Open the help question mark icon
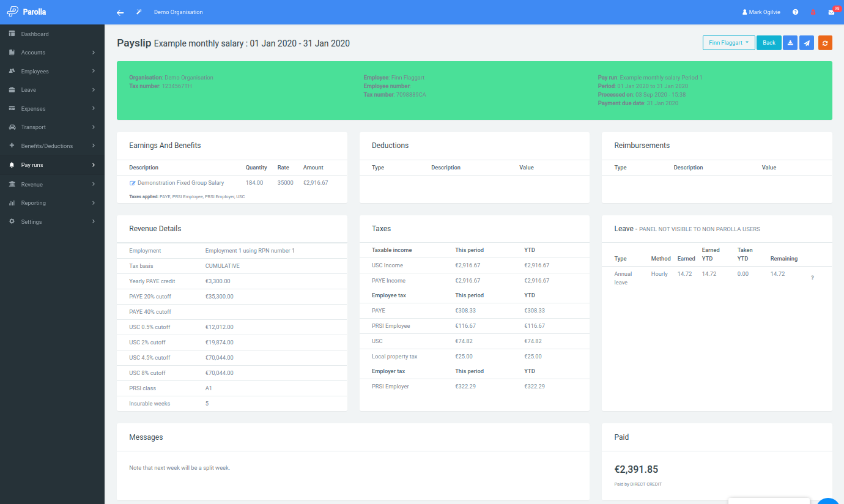This screenshot has height=504, width=844. pos(796,12)
